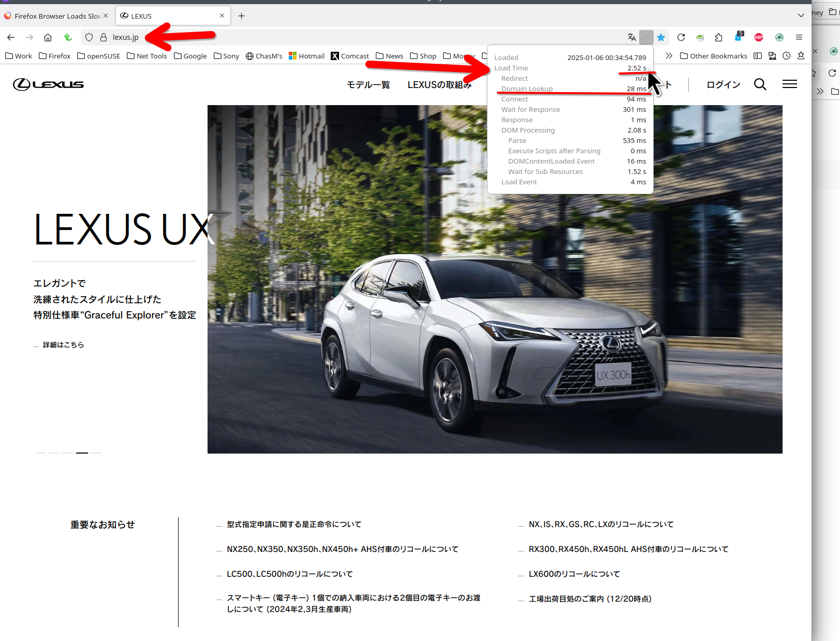Open the blue extension with badge 5
840x641 pixels.
pos(739,37)
